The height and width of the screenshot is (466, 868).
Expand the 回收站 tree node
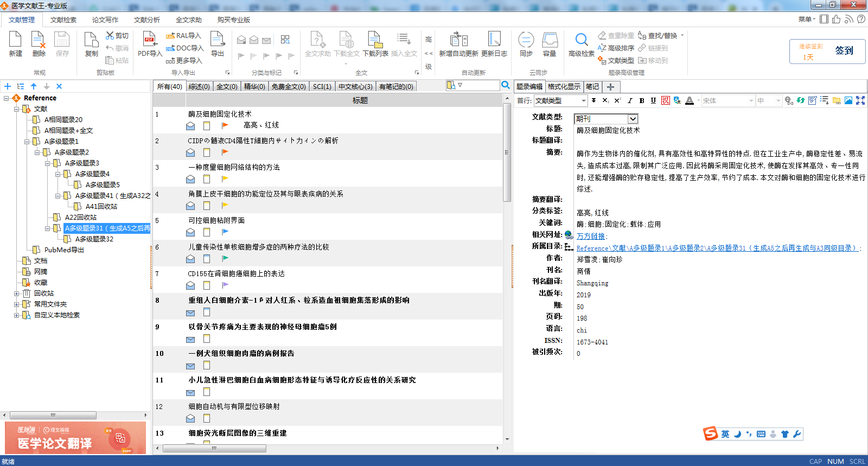tap(17, 293)
